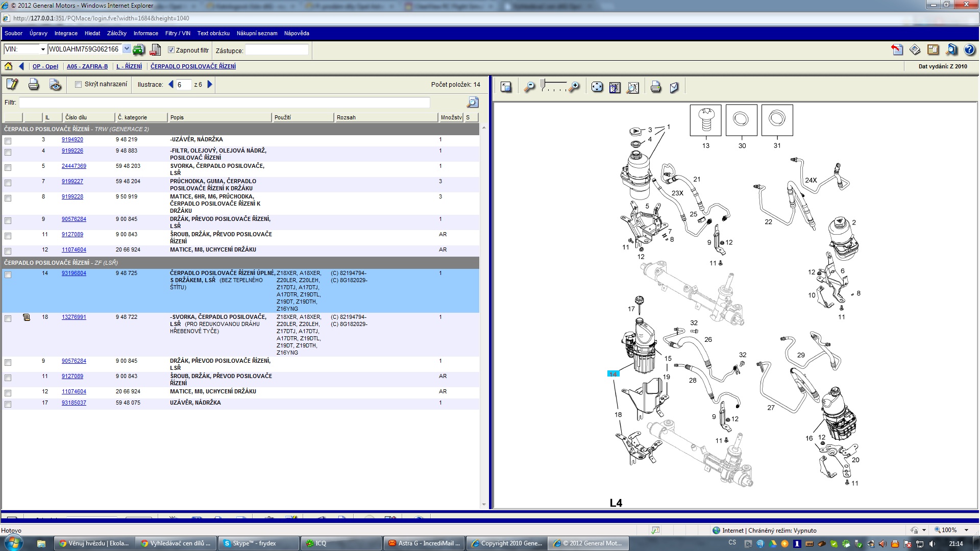Click the green car vehicle info icon

139,50
